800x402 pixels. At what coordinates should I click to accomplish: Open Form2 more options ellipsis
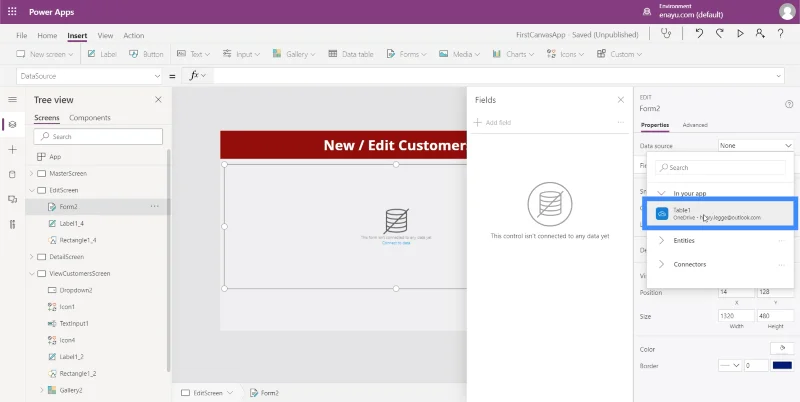(155, 207)
